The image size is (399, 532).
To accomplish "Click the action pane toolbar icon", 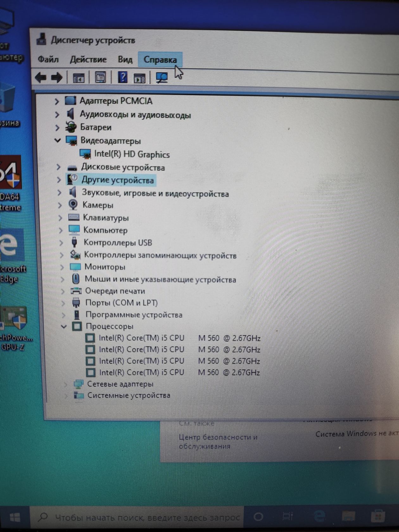I will click(139, 78).
